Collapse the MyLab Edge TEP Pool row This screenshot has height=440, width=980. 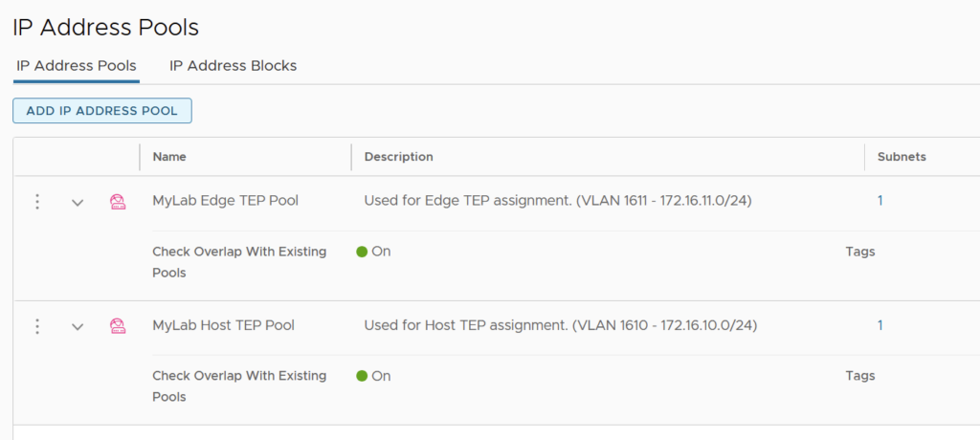[78, 203]
